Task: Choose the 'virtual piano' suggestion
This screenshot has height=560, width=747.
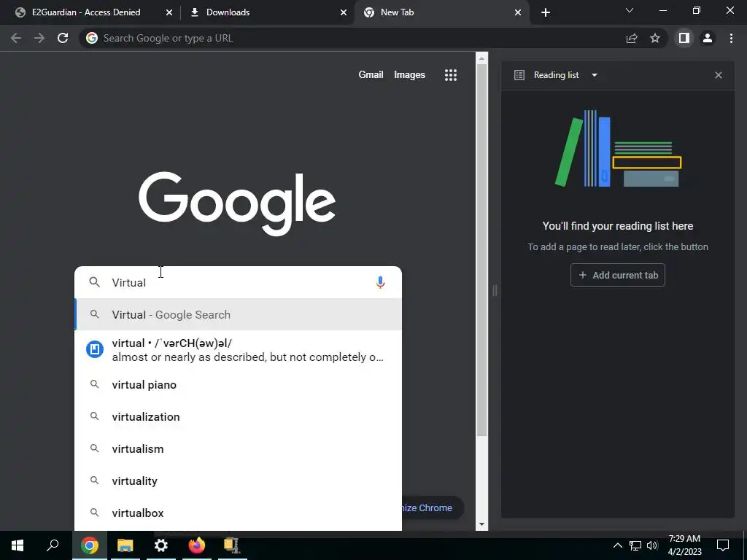Action: [239, 385]
